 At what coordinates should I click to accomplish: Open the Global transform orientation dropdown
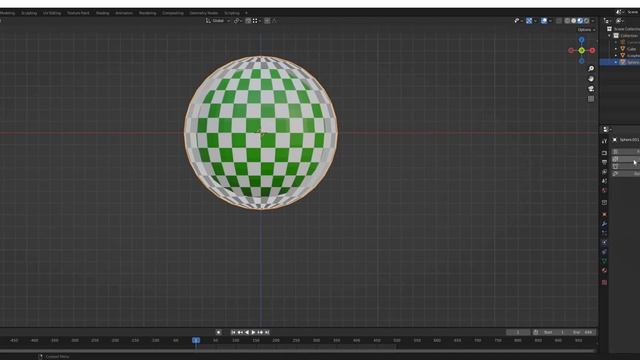(218, 21)
